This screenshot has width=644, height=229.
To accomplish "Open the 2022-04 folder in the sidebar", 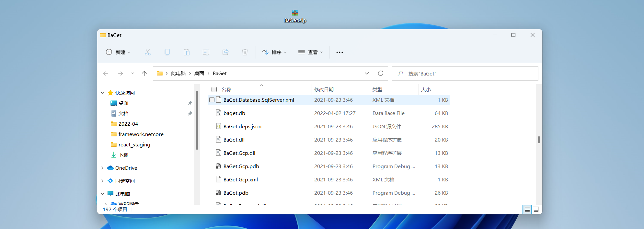I will (x=128, y=124).
